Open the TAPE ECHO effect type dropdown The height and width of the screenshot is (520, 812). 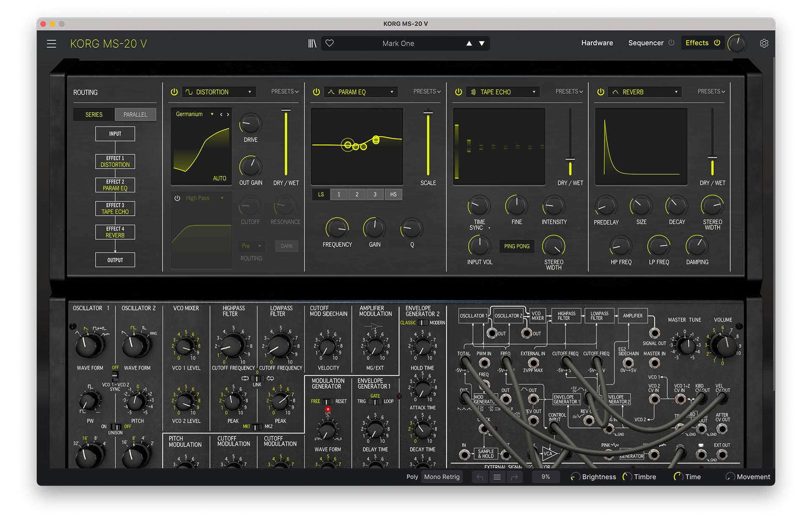tap(502, 91)
